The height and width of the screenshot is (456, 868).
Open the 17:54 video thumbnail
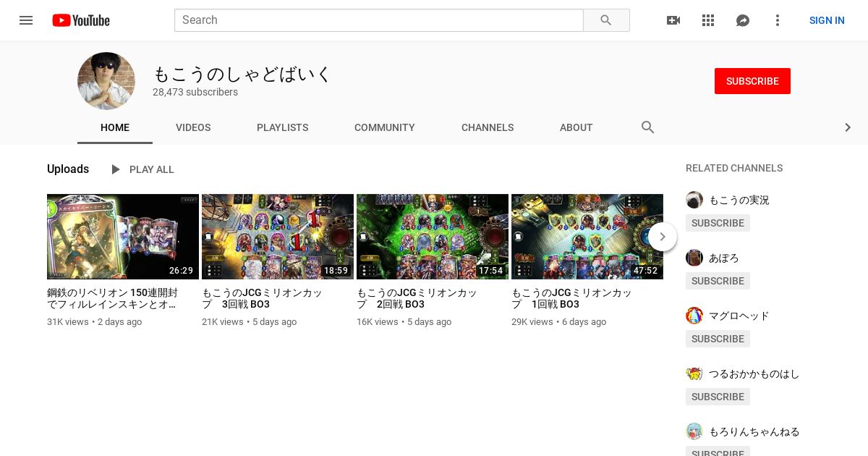[x=433, y=237]
